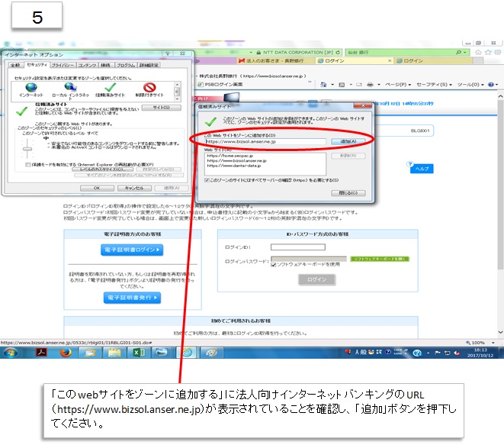
Task: Open Paint taskbar icon
Action: (x=211, y=353)
